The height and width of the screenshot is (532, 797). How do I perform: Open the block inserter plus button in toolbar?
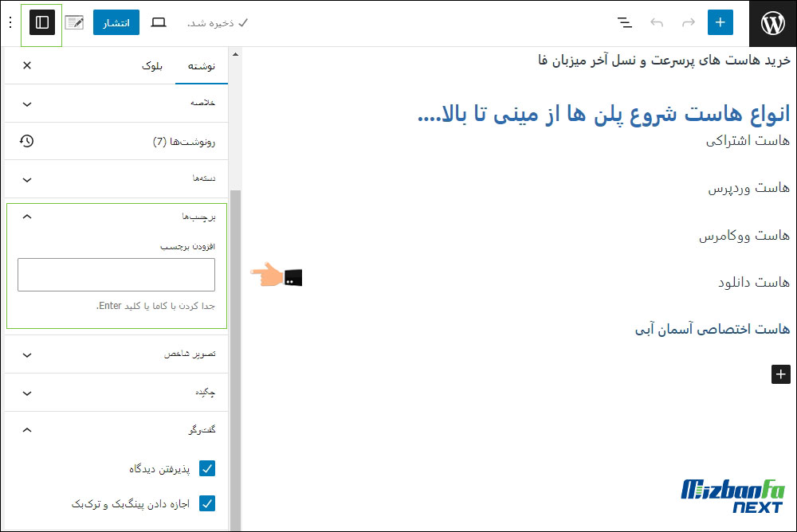(720, 22)
